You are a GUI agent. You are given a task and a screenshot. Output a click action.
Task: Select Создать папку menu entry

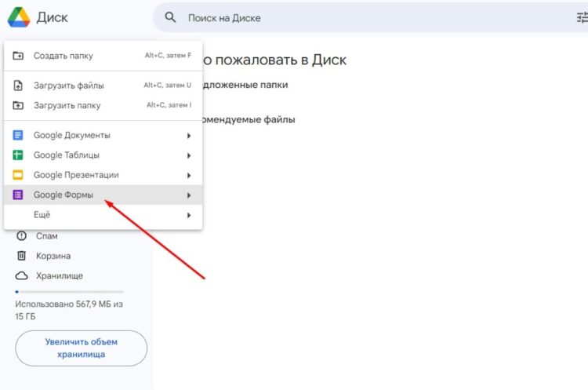pyautogui.click(x=103, y=56)
